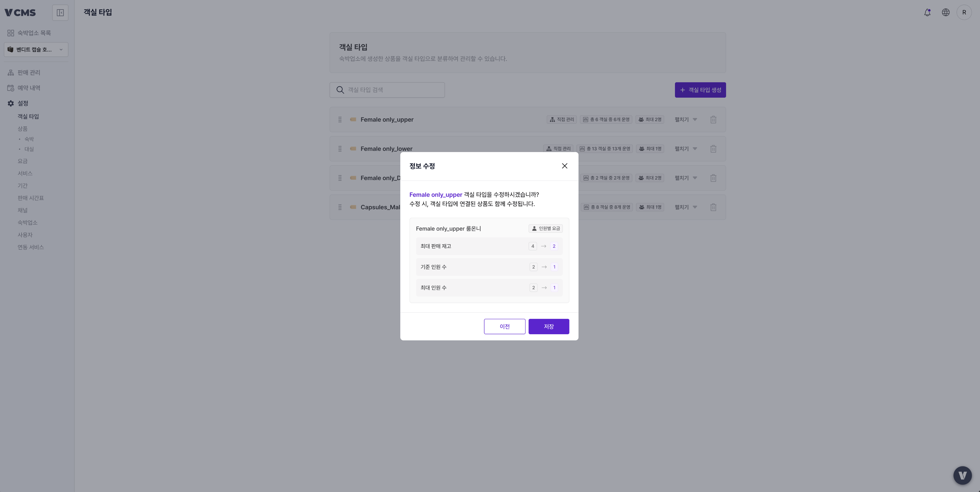Click 총 6 객실 중 6개 운영 badge

coord(606,119)
